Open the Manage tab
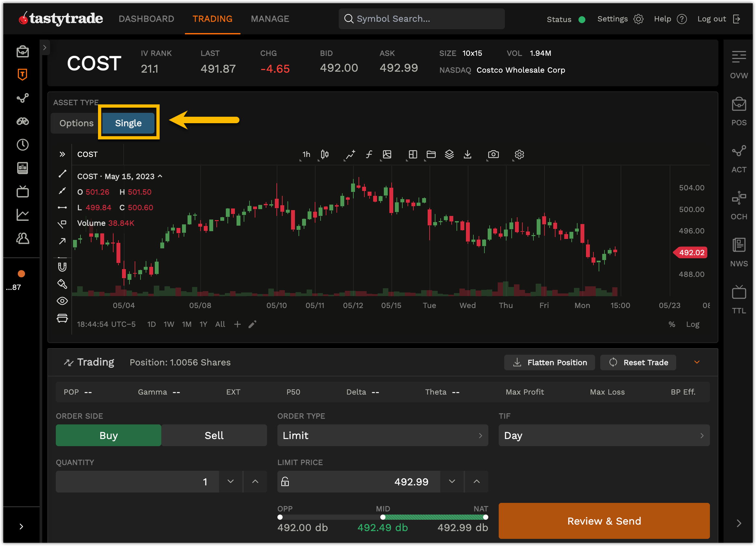Viewport: 756px width, 546px height. pos(270,19)
